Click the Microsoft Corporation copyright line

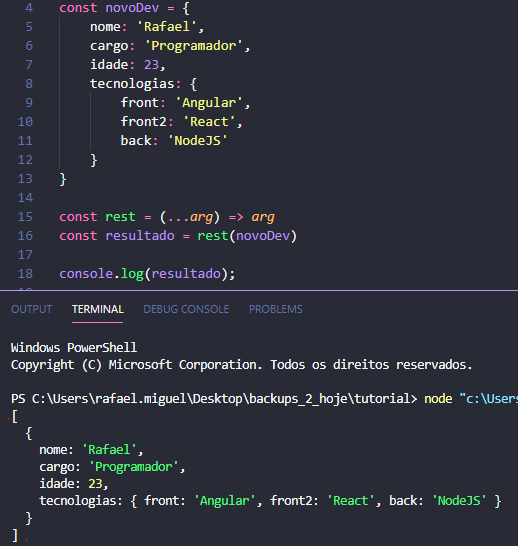[242, 365]
